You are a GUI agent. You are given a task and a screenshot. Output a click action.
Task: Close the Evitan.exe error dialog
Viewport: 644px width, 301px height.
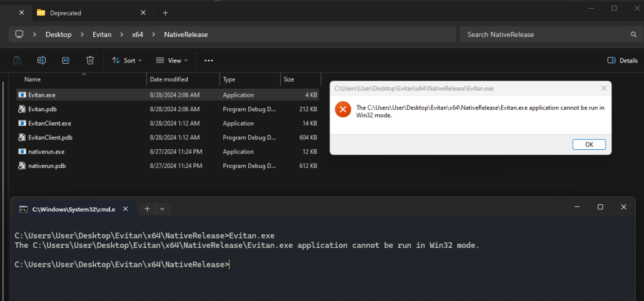coord(604,88)
